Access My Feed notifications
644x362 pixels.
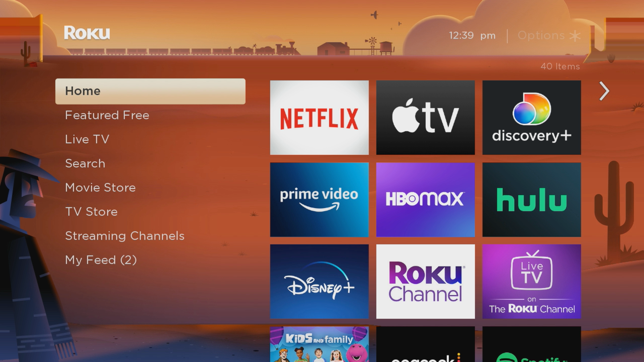click(101, 259)
